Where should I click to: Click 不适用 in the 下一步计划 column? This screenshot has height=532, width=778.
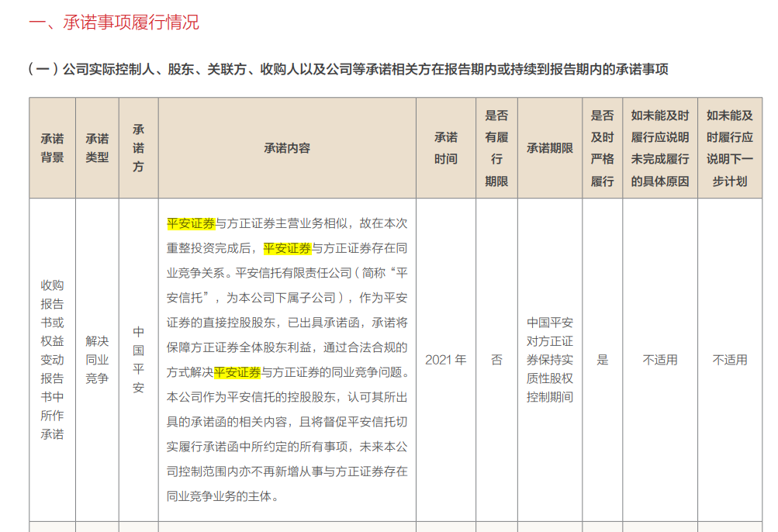point(729,360)
